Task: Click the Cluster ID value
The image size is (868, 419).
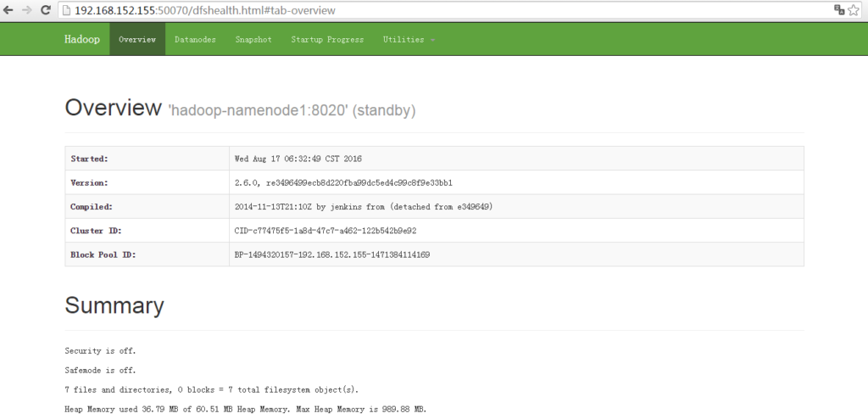Action: click(325, 230)
